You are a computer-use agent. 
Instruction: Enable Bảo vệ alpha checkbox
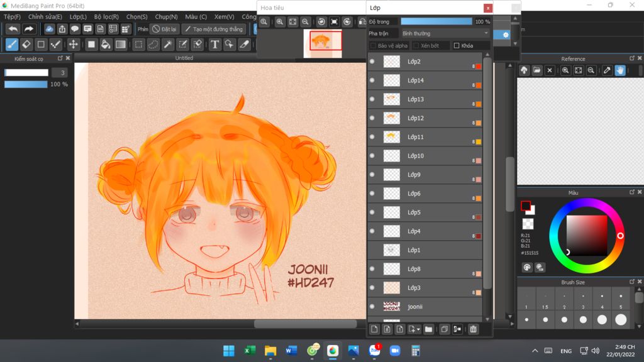pos(373,45)
